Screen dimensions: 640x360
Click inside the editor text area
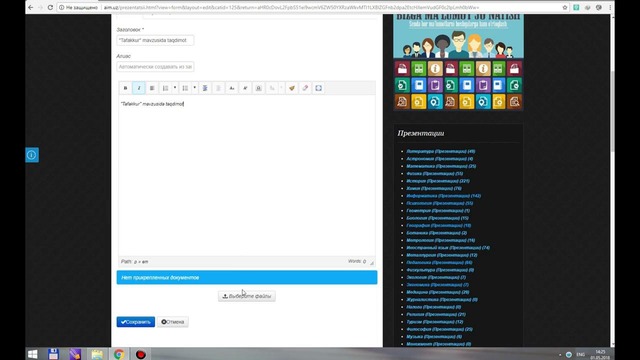pyautogui.click(x=247, y=176)
